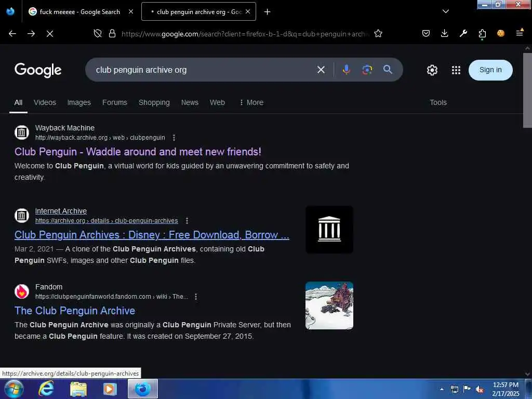Save page to Pocket
This screenshot has height=399, width=532.
[426, 33]
